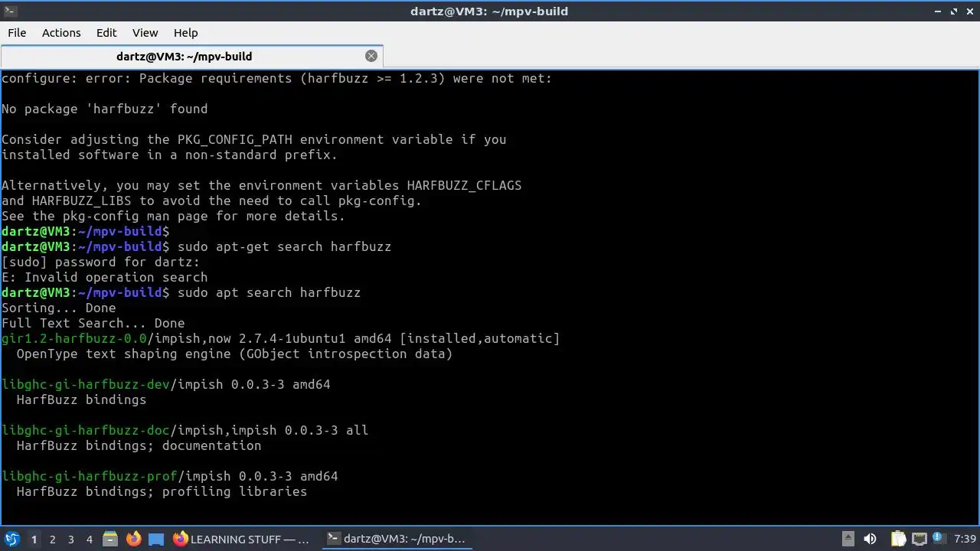Viewport: 980px width, 551px height.
Task: Click the 'Sorting... Done' line
Action: (58, 308)
